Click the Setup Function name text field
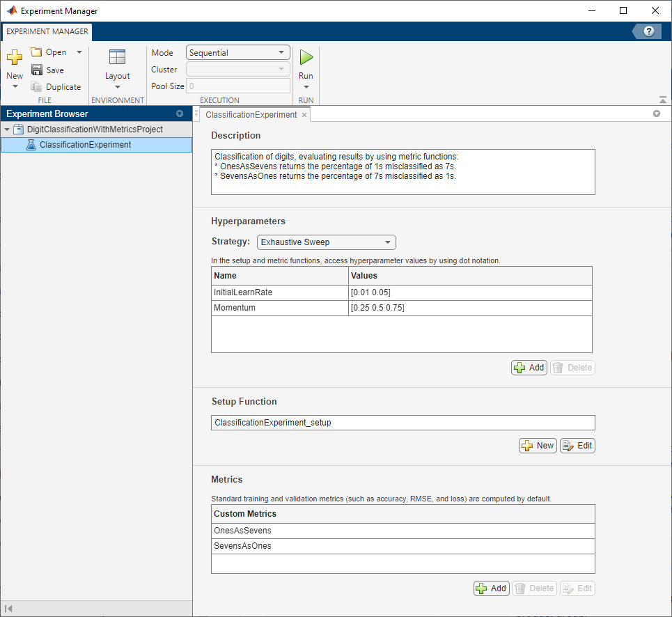The height and width of the screenshot is (617, 672). [x=403, y=423]
